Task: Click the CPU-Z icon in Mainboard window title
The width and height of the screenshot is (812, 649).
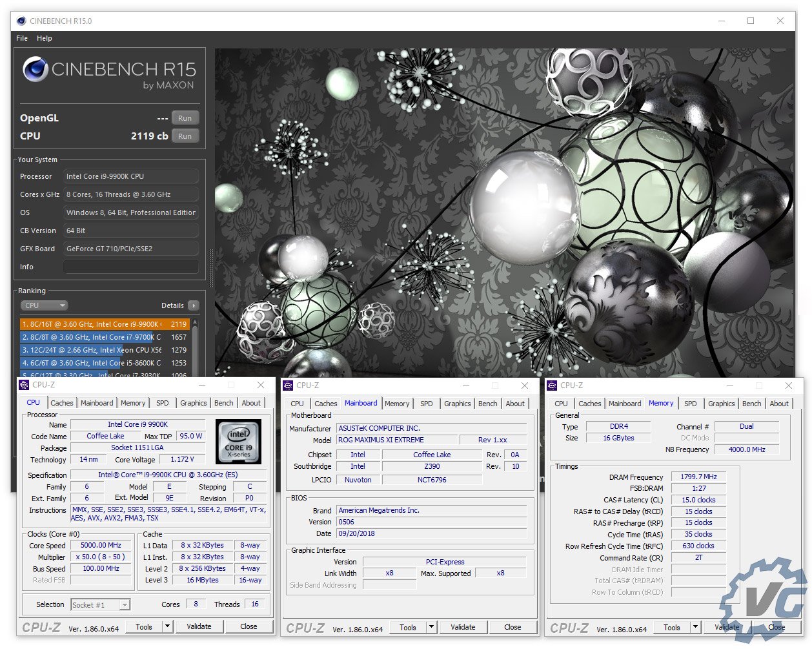Action: [x=289, y=386]
